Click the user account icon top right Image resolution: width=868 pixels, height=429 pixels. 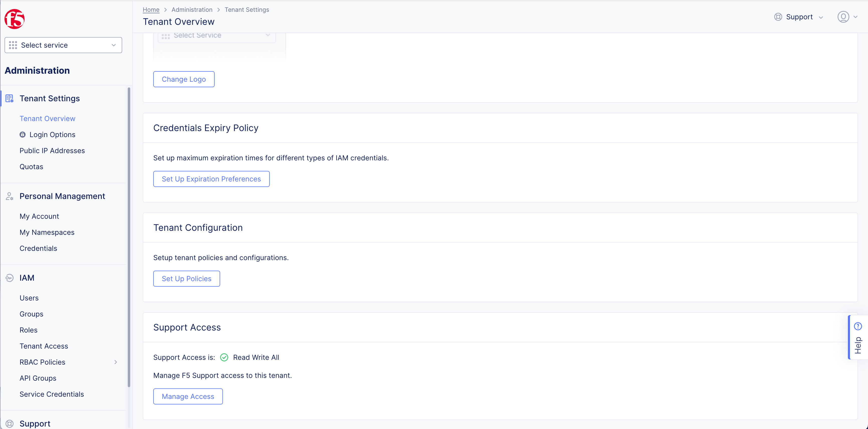click(x=844, y=17)
